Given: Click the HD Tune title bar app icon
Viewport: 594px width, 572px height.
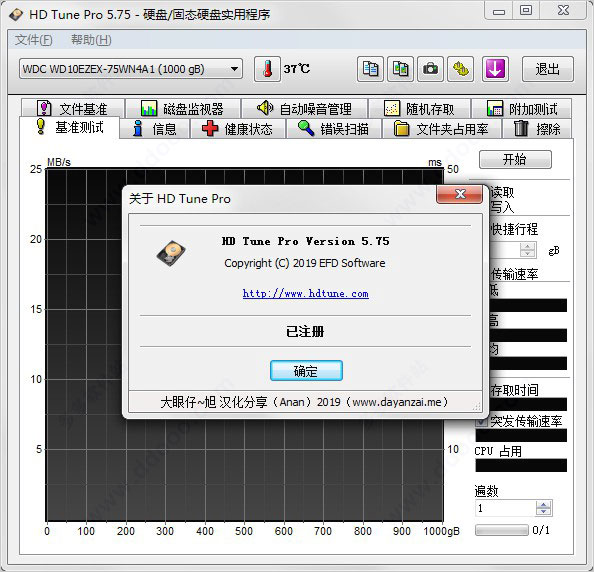Looking at the screenshot, I should pos(16,15).
